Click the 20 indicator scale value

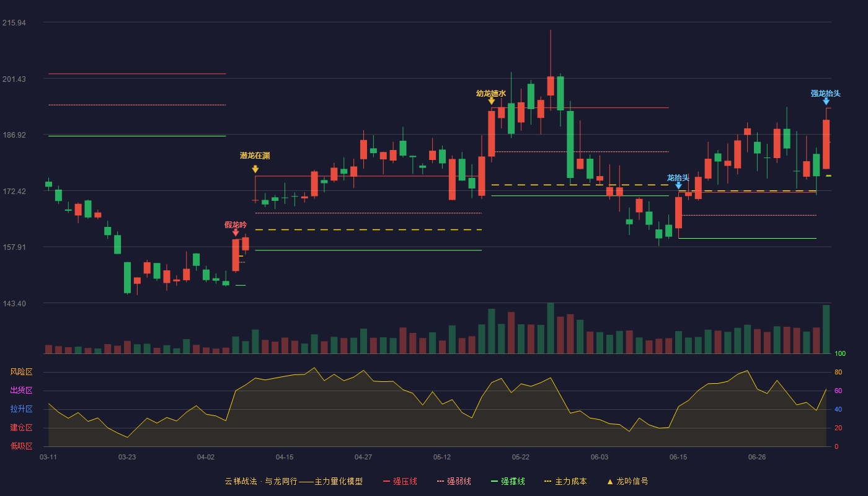(x=838, y=428)
